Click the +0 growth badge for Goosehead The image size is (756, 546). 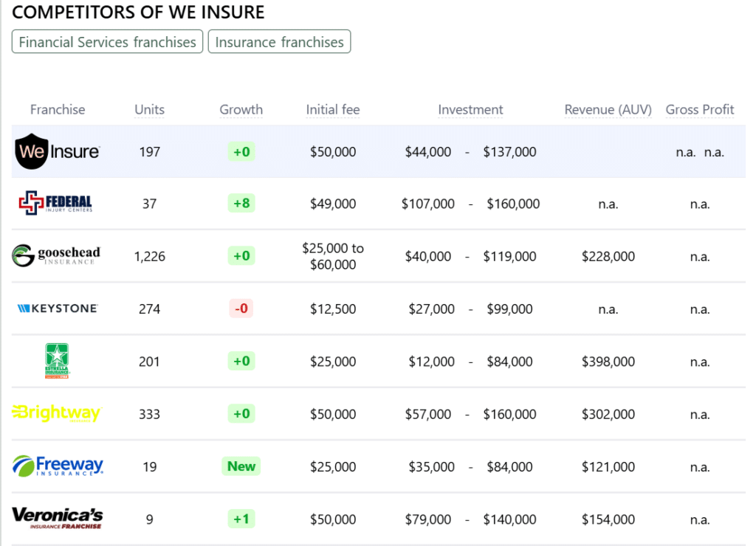[x=241, y=255]
